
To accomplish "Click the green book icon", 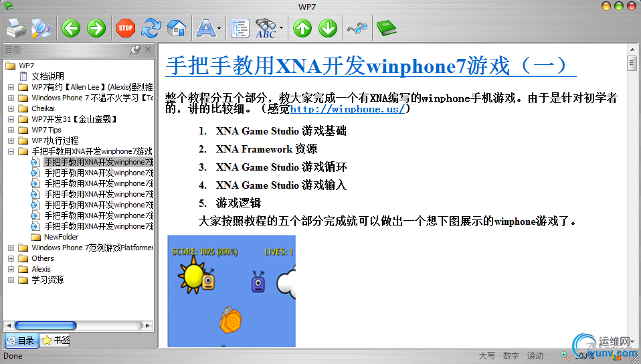I will [x=386, y=28].
